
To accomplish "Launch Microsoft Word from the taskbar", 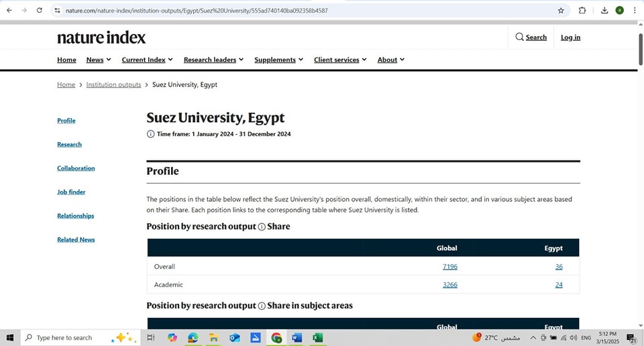I will [297, 337].
